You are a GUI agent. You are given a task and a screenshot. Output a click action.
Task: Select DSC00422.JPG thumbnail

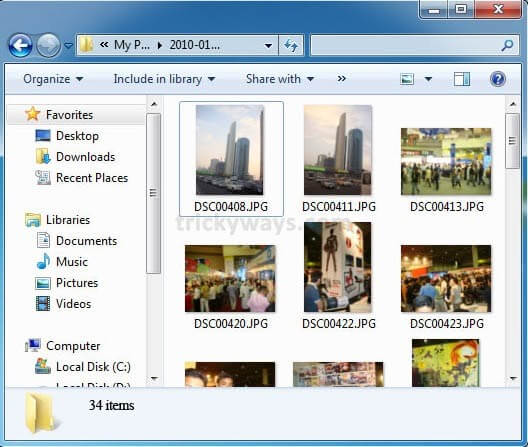(338, 267)
